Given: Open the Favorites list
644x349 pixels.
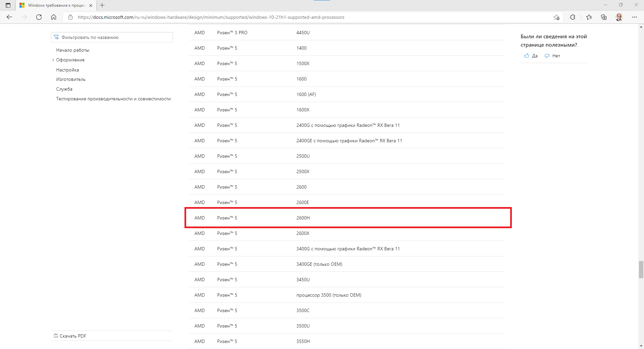Looking at the screenshot, I should tap(589, 17).
